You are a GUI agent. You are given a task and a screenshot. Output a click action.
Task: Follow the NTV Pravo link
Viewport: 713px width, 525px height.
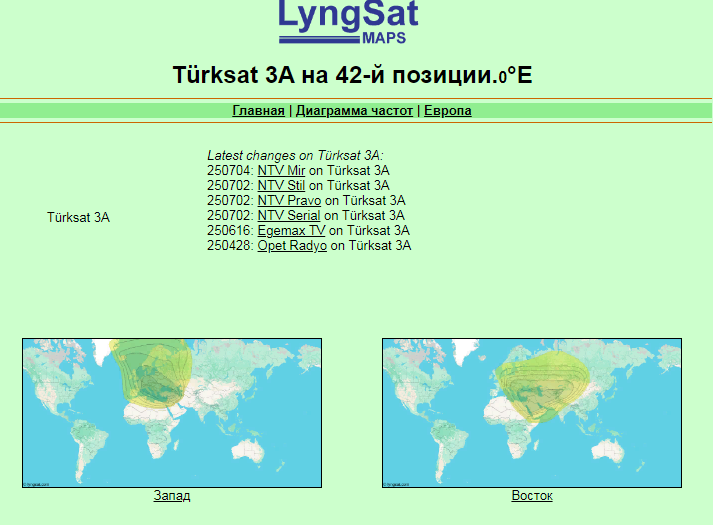(x=289, y=200)
